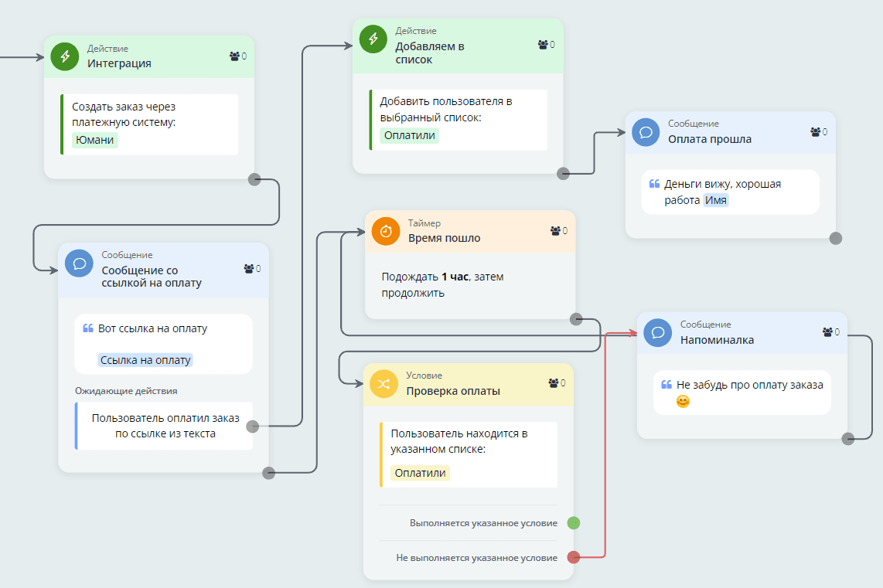Click the chat bubble icon on Оплата прошла block
The image size is (883, 588).
coord(646,131)
